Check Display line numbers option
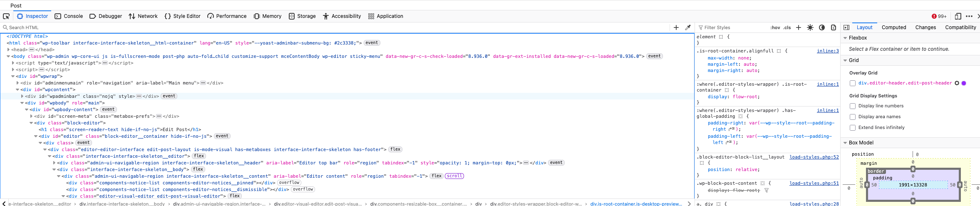Viewport: 980px width, 206px height. [853, 106]
